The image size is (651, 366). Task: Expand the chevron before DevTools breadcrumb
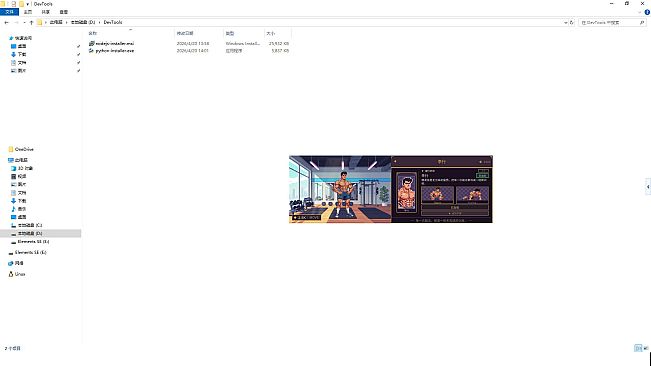100,22
